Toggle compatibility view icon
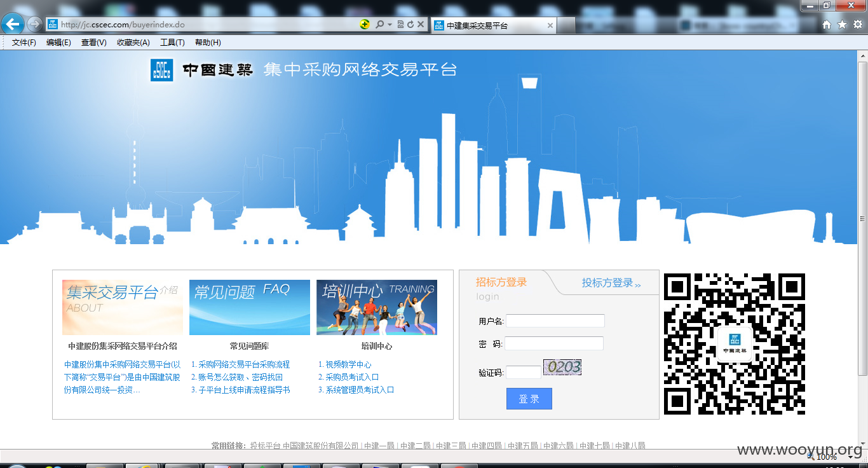 tap(400, 24)
